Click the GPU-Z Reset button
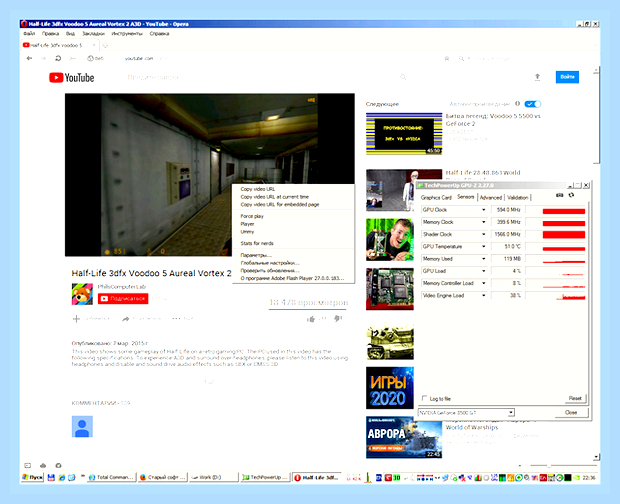The image size is (620, 504). 575,398
